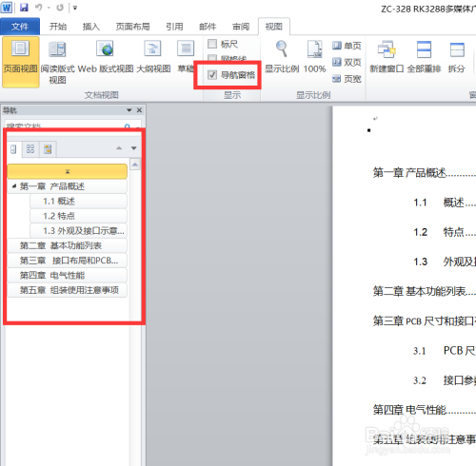Select the 视图 ribbon tab

274,27
